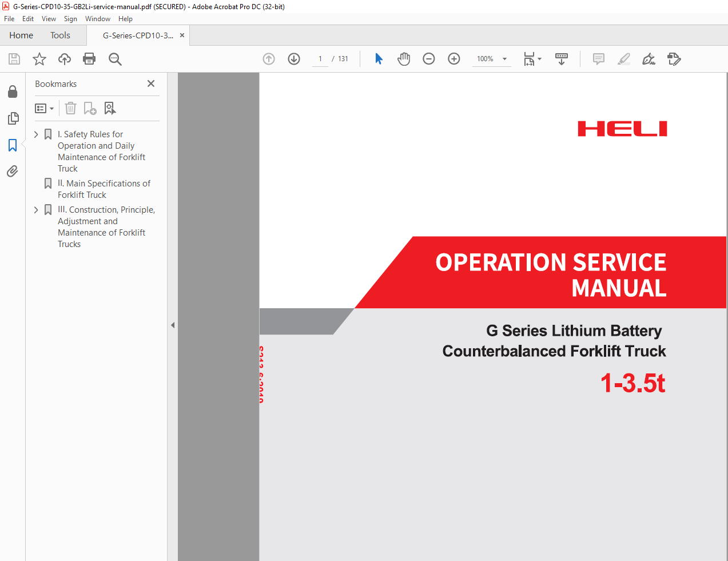Open the File menu
This screenshot has width=728, height=561.
pyautogui.click(x=9, y=19)
